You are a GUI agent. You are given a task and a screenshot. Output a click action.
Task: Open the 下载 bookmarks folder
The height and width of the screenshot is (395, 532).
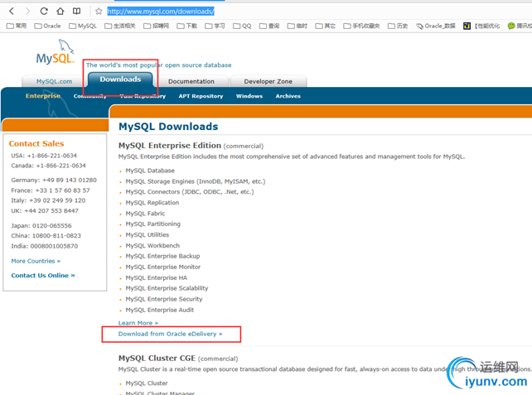[x=187, y=26]
